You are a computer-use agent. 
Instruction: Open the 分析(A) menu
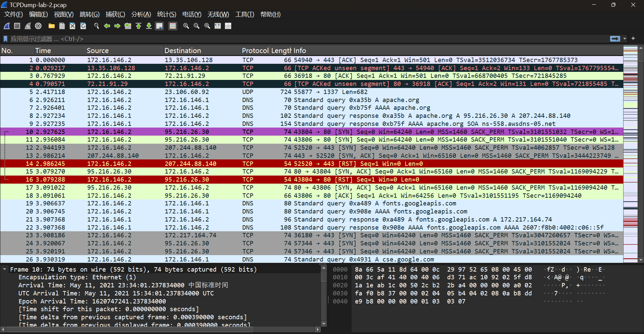click(x=141, y=14)
